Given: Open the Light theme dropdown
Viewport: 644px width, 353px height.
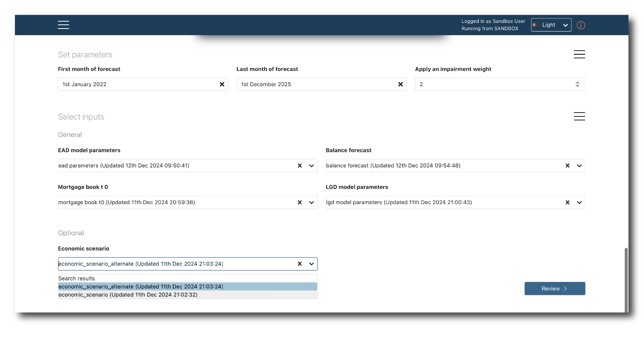Looking at the screenshot, I should coord(551,25).
